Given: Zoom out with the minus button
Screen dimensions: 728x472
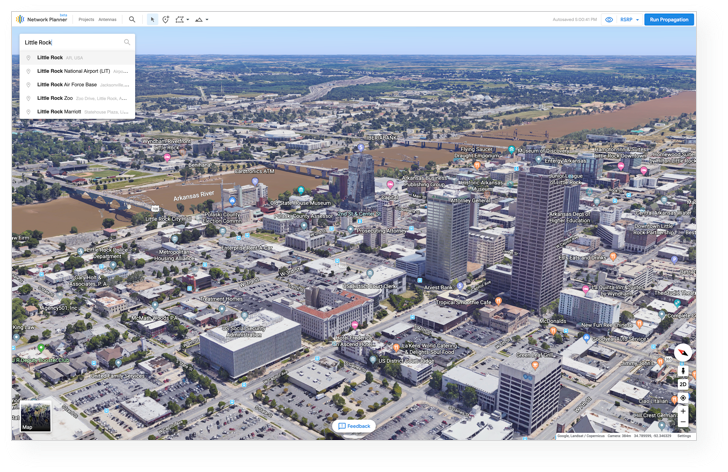Looking at the screenshot, I should coord(683,421).
